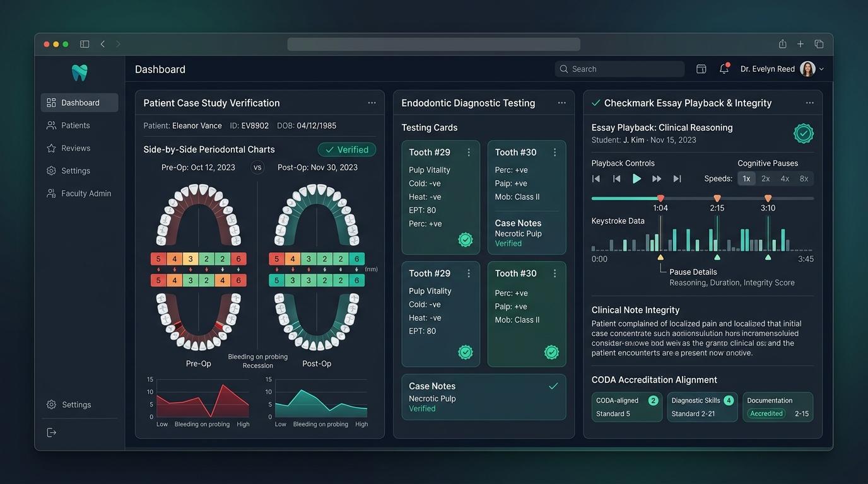This screenshot has width=868, height=484.
Task: Open the calendar icon beside the search box
Action: [701, 69]
